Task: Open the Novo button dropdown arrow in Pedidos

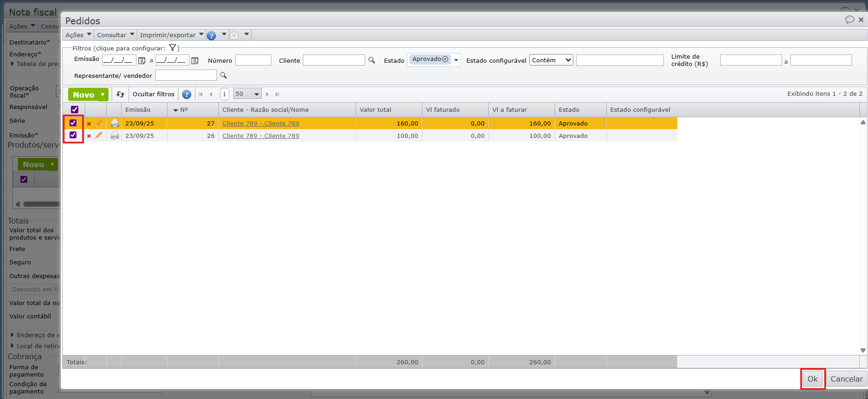Action: 102,94
